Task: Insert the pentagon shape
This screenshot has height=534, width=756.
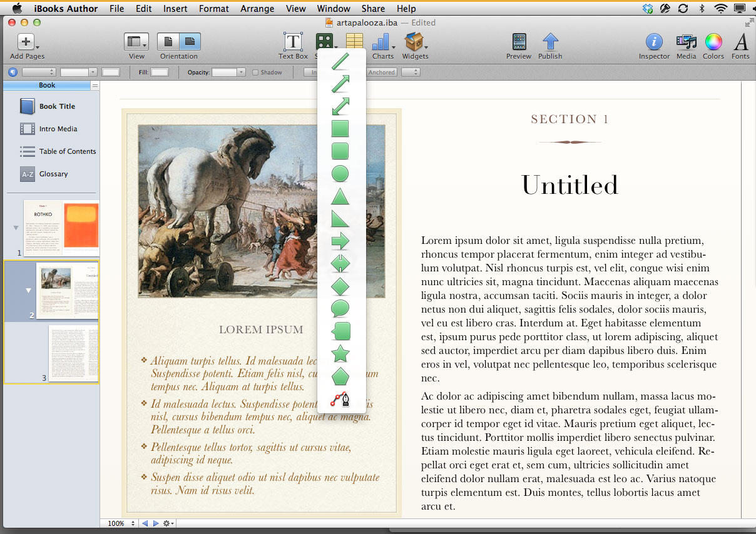Action: [340, 376]
